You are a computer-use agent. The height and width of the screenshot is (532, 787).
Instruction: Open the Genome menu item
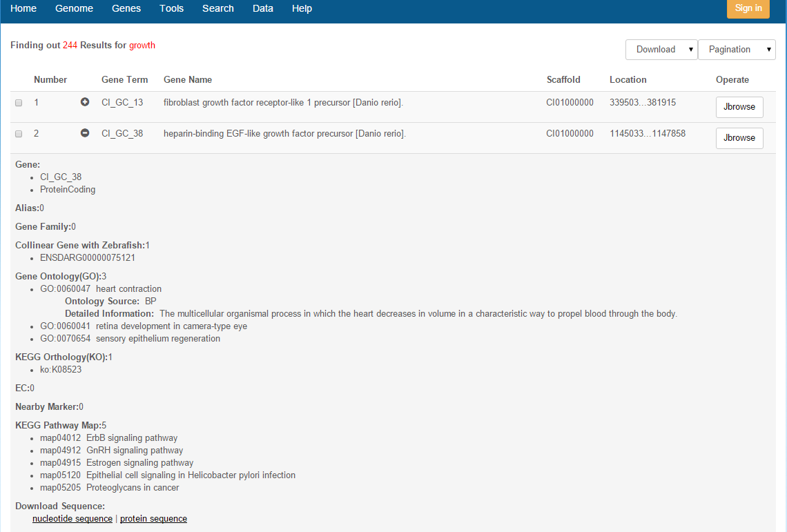click(74, 9)
